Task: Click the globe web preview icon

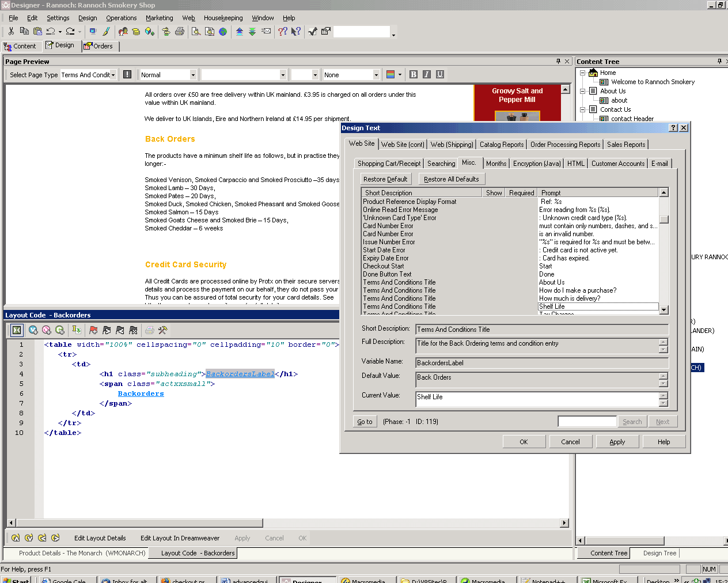Action: pos(223,32)
